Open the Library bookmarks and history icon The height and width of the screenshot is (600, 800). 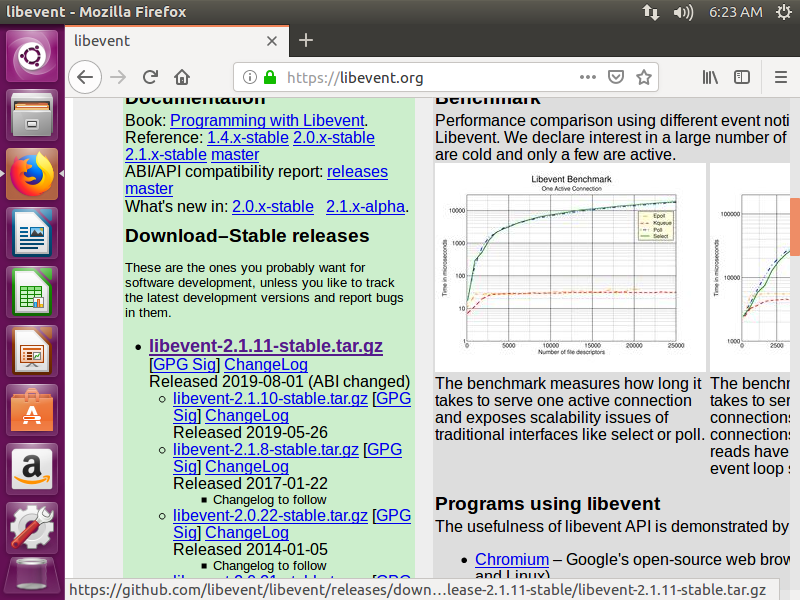[x=710, y=77]
